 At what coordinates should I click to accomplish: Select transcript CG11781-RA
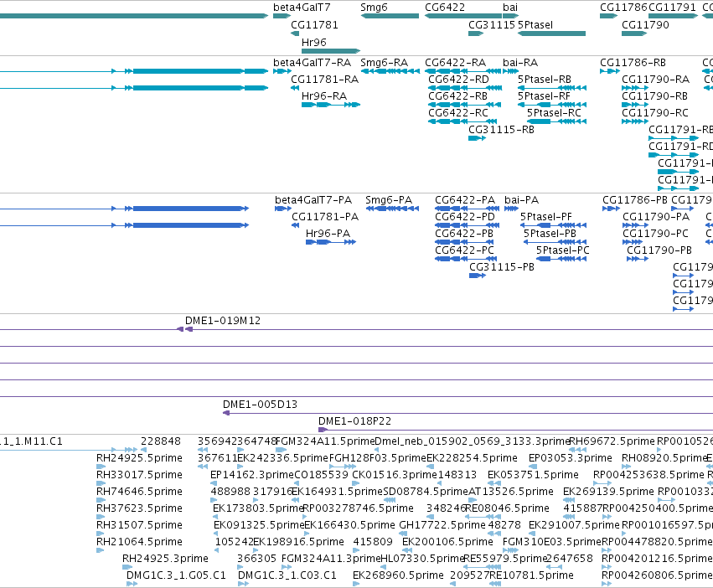[295, 88]
